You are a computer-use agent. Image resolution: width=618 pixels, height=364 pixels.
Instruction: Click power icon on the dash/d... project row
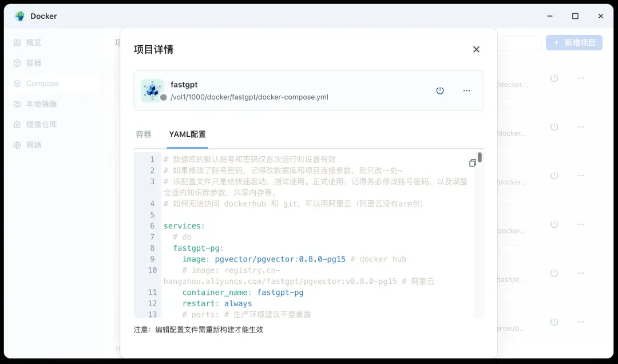coord(554,273)
